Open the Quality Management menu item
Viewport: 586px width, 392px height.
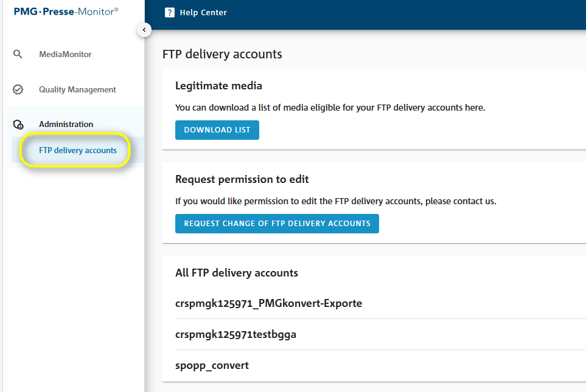[x=77, y=89]
